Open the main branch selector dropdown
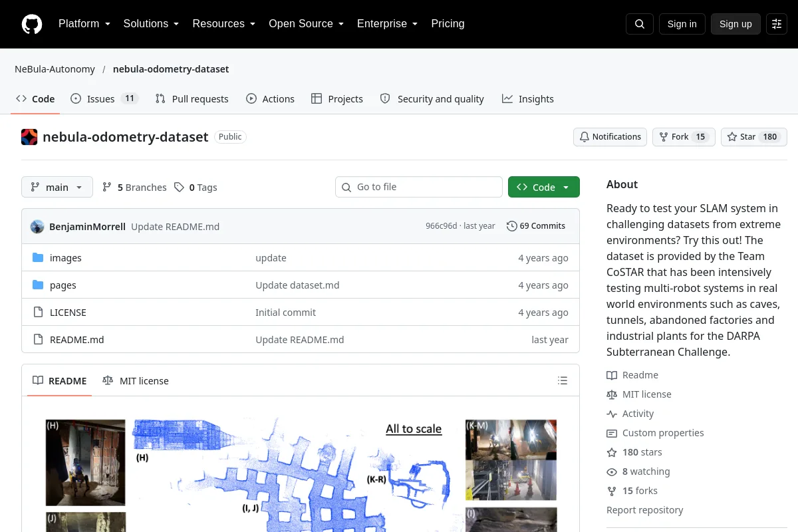 57,188
